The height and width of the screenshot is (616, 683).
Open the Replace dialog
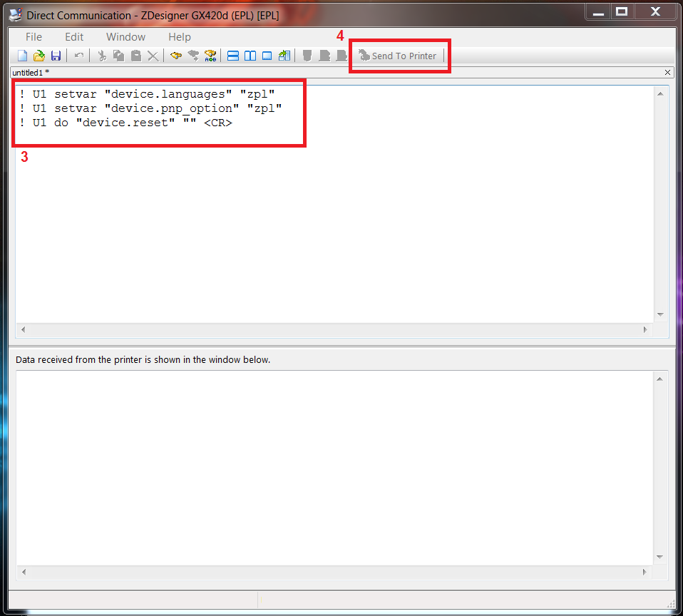tap(210, 56)
